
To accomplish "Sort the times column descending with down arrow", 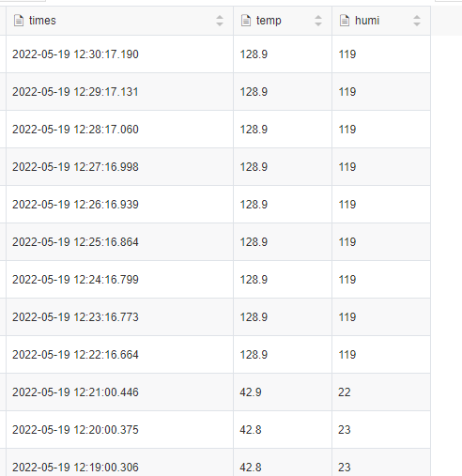I will 220,24.
